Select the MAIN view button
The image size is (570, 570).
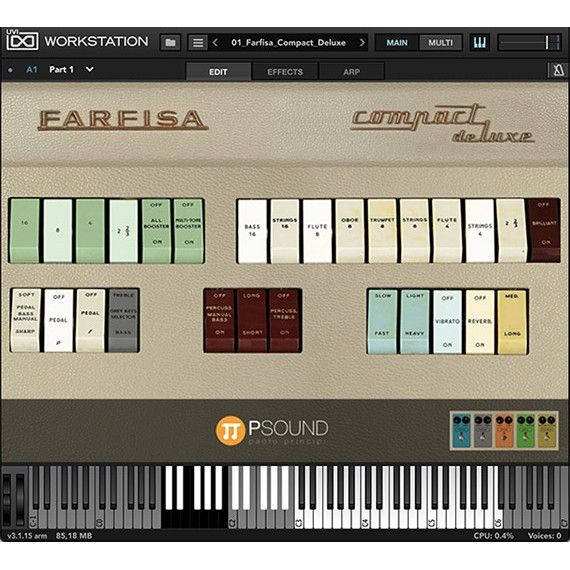point(397,43)
